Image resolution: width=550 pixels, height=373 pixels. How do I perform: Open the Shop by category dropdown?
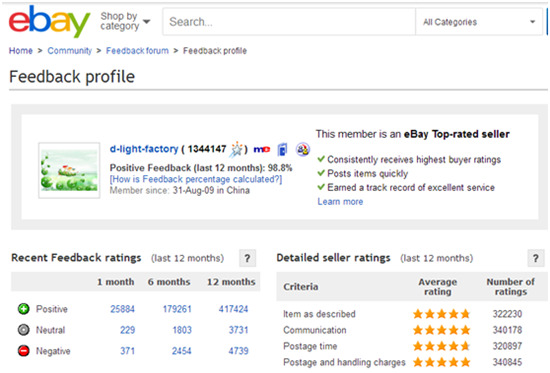(125, 21)
